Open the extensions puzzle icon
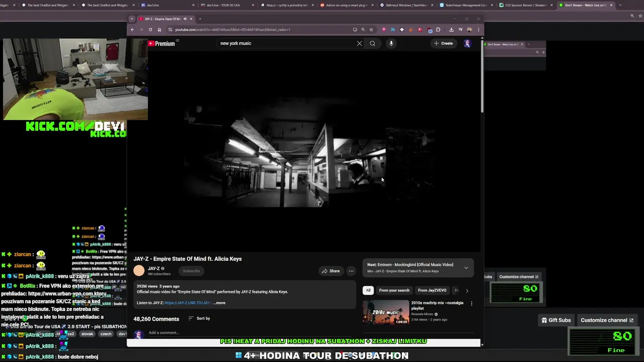Viewport: 644px width, 362px height. pyautogui.click(x=438, y=30)
